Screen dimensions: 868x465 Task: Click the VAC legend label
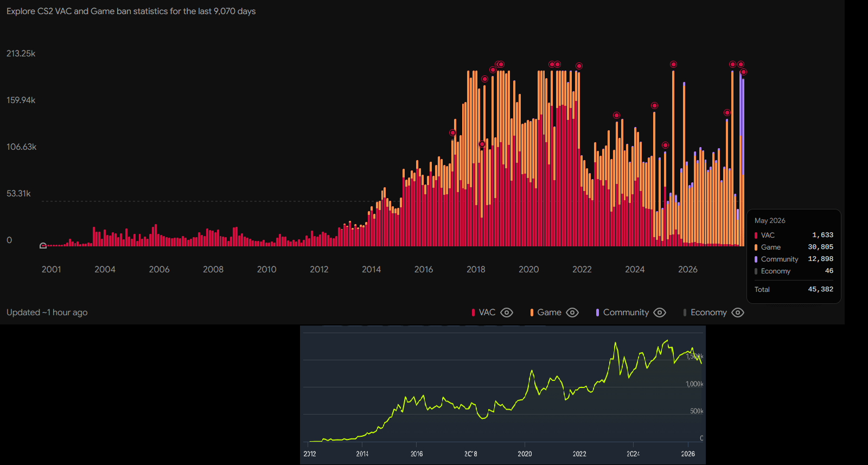487,313
